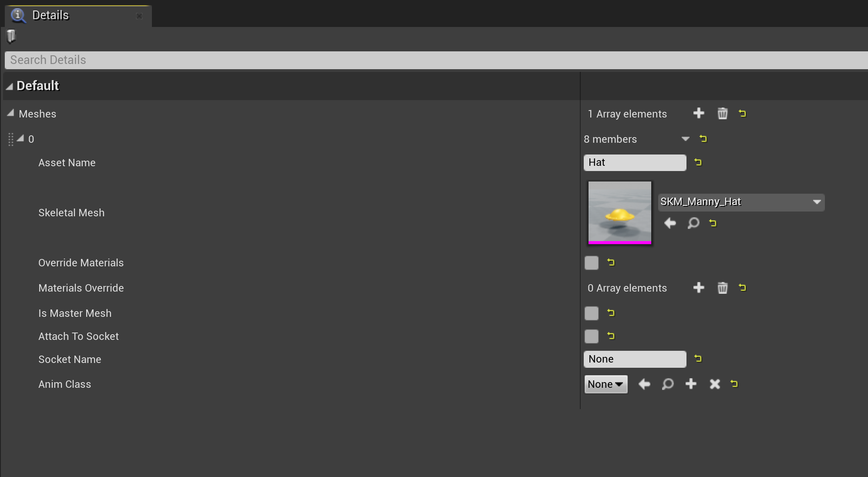Browse to SKM_Manny_Hat in Content Browser
This screenshot has width=868, height=477.
click(x=693, y=223)
